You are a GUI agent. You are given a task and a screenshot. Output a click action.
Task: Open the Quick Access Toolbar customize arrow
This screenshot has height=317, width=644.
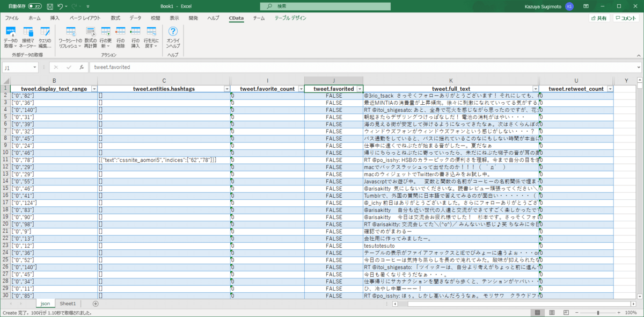pos(89,6)
